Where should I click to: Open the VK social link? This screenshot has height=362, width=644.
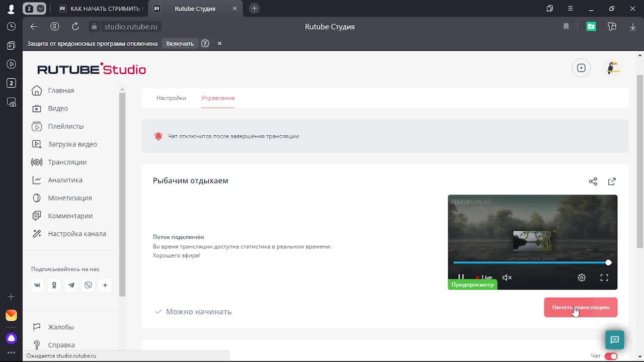pos(37,285)
